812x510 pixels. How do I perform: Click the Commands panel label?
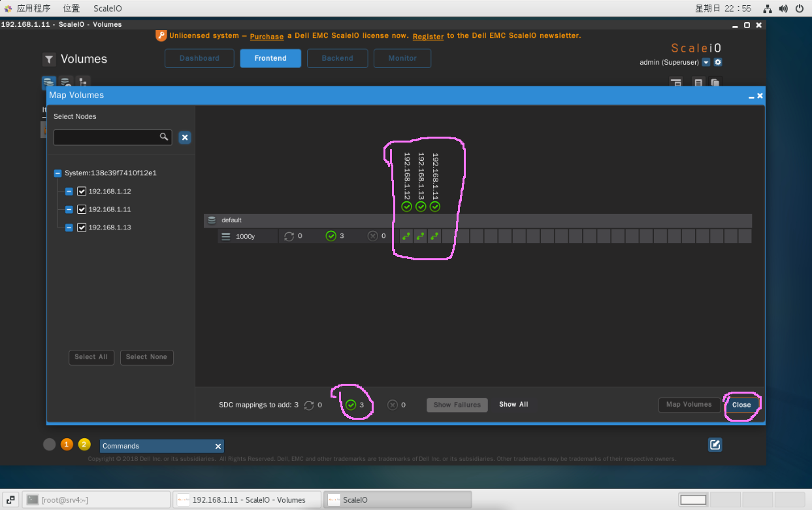point(121,446)
